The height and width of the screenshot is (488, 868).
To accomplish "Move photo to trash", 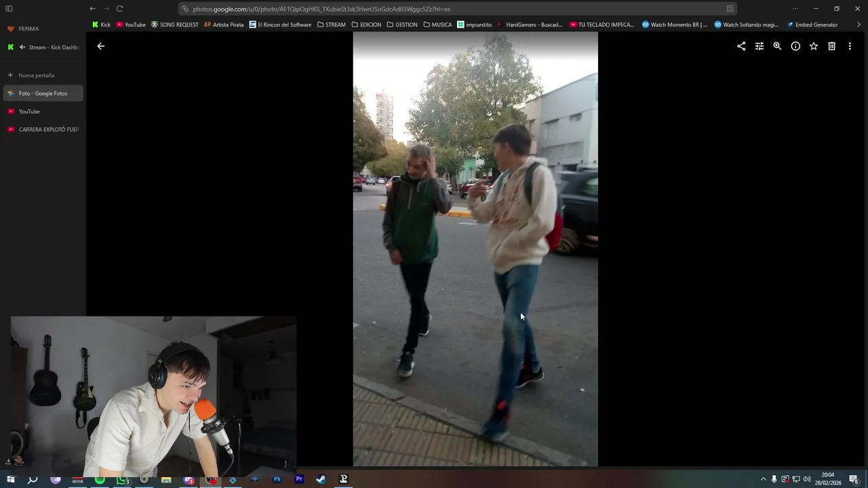I will (x=831, y=46).
